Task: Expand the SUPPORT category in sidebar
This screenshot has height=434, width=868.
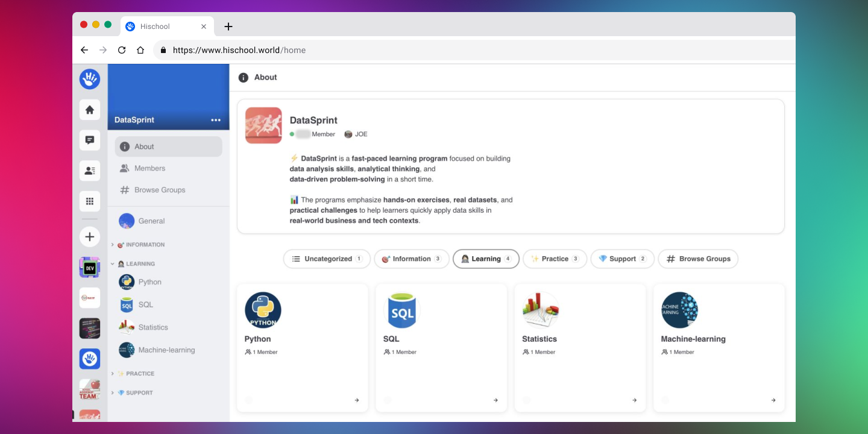Action: tap(132, 393)
